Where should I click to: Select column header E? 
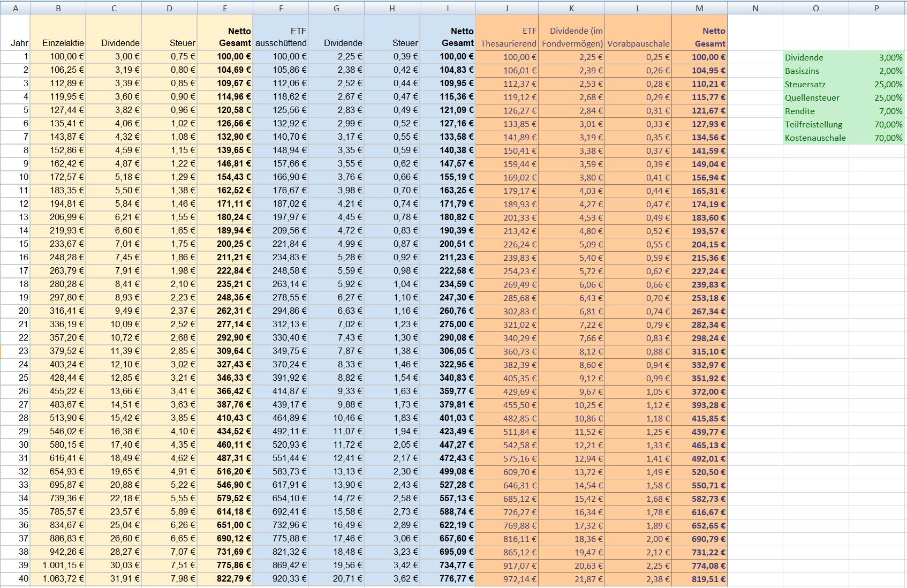225,8
